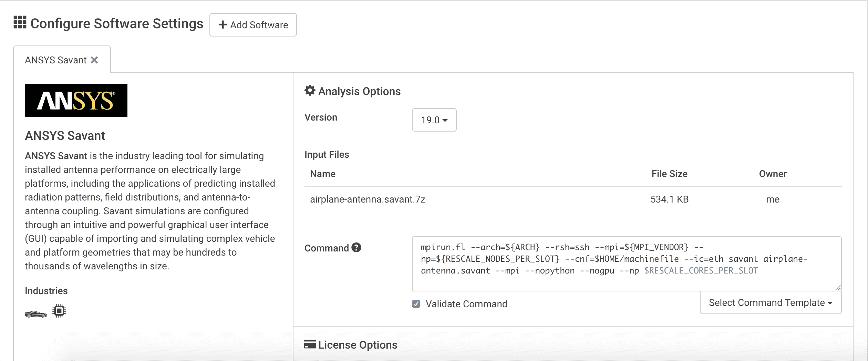Click the License Options card icon
Image resolution: width=868 pixels, height=361 pixels.
310,344
